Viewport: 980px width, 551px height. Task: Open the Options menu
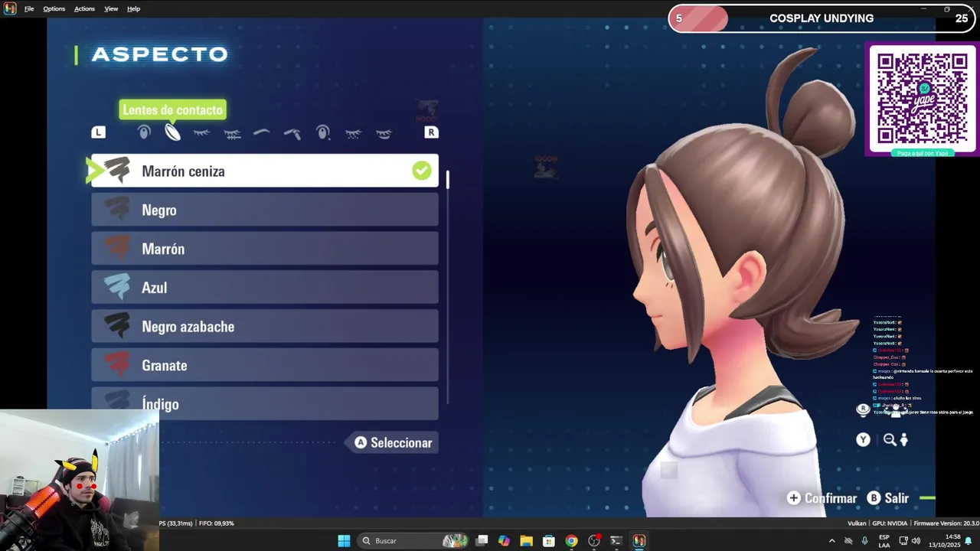point(54,8)
